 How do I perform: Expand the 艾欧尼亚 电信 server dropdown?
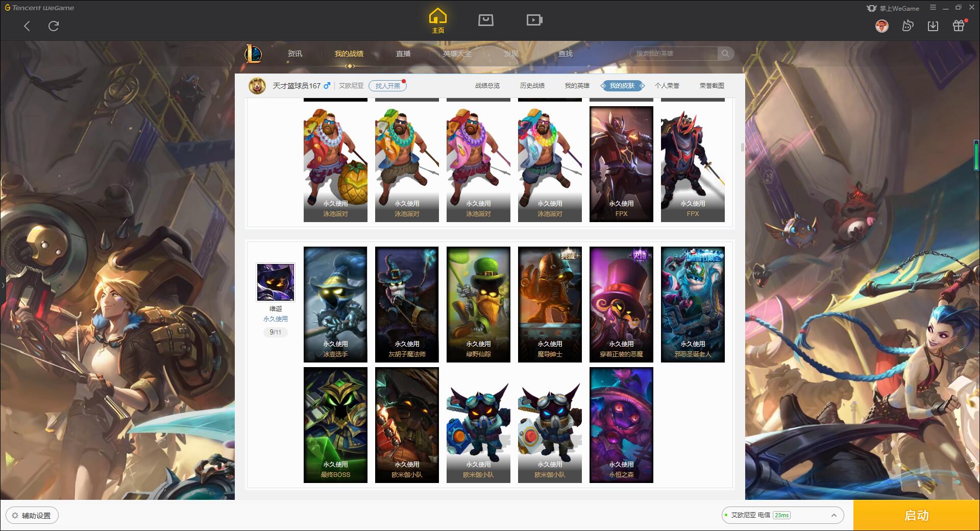(782, 515)
